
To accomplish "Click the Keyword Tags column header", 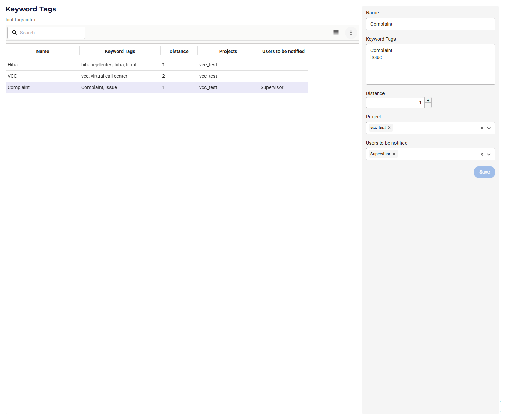I will pyautogui.click(x=120, y=51).
